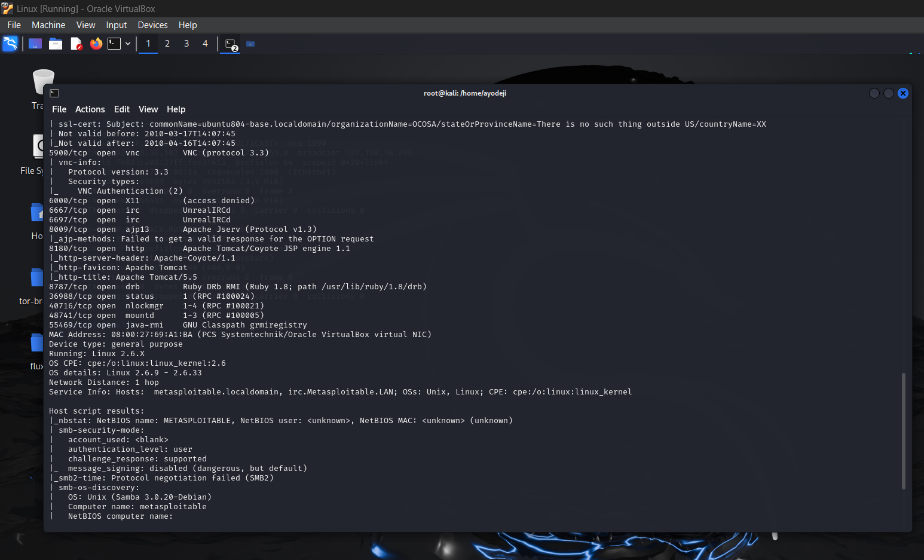Click the nbstat NetBIOS name METASPLOITABLE line
Screen dimensions: 924x560
(x=281, y=421)
